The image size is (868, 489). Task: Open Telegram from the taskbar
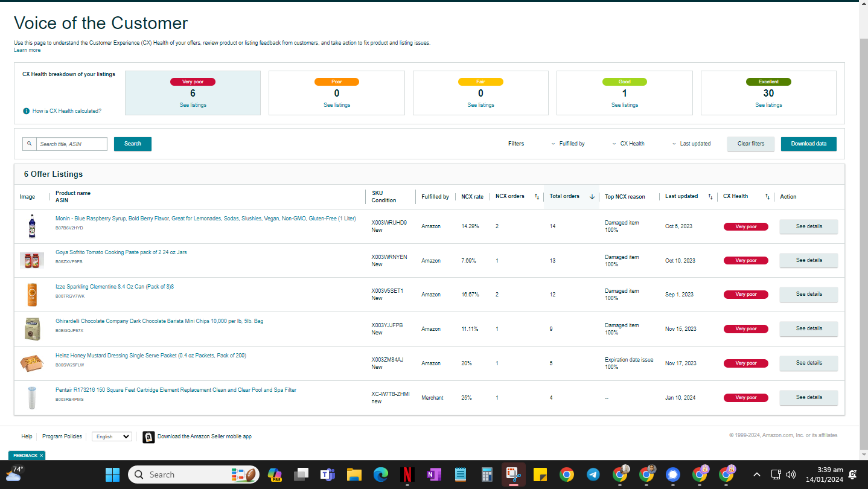593,475
